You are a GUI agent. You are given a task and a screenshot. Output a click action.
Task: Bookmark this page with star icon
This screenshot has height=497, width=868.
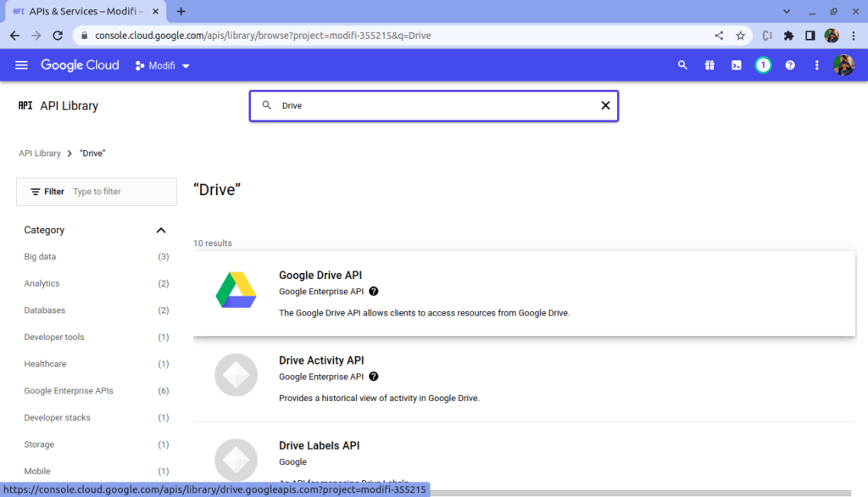pos(740,36)
